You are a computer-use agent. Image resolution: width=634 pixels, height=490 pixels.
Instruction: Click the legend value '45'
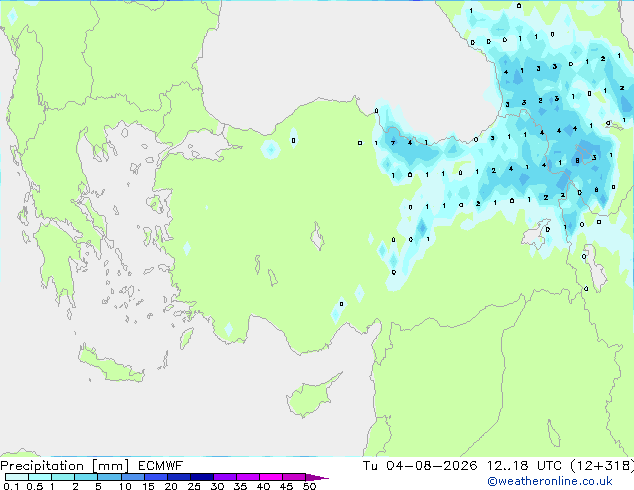tap(286, 486)
